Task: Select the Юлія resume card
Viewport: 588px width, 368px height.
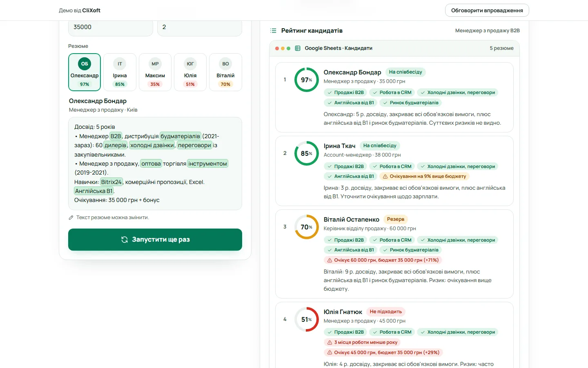Action: (x=190, y=72)
